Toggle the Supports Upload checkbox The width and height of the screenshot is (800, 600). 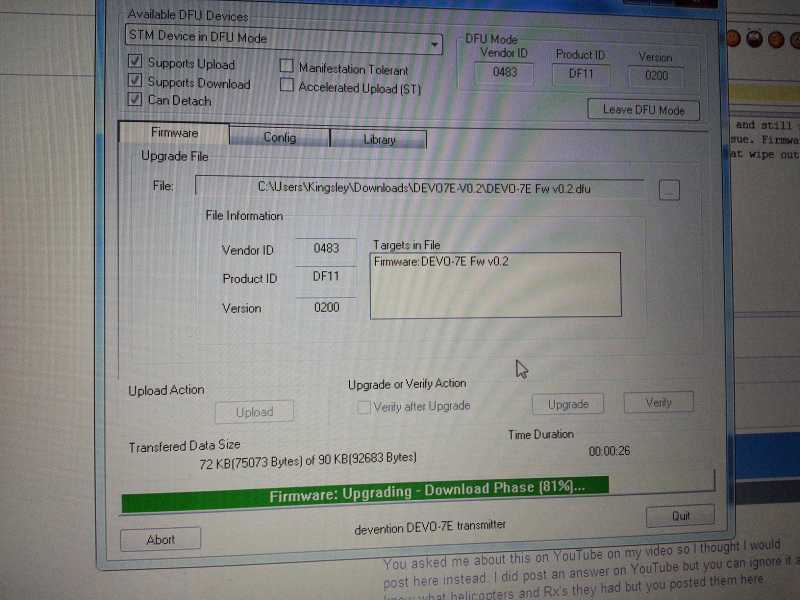pyautogui.click(x=135, y=61)
